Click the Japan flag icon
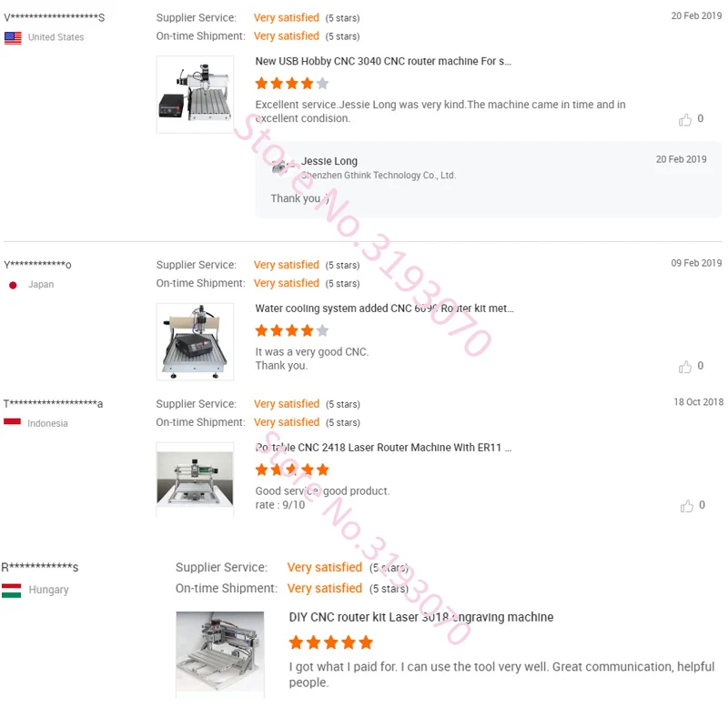The height and width of the screenshot is (728, 728). coord(13,285)
